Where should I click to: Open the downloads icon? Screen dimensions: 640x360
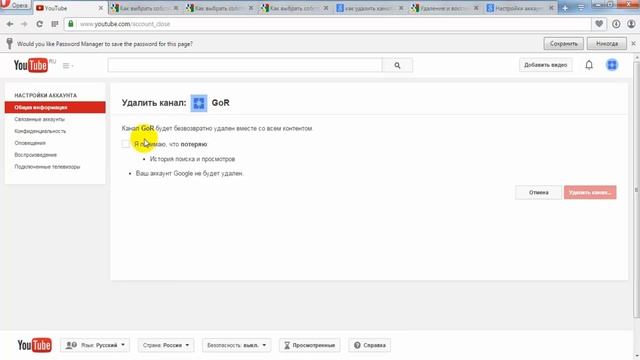pyautogui.click(x=616, y=24)
